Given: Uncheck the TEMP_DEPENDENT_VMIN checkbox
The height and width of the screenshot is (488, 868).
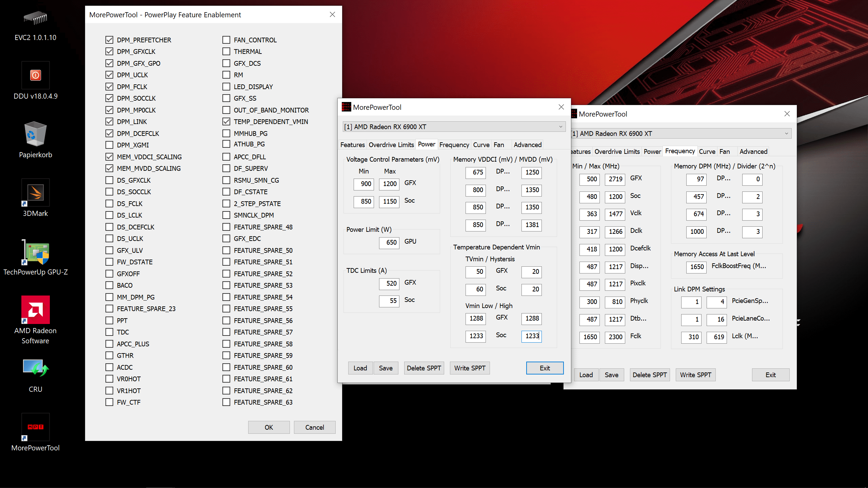Looking at the screenshot, I should pos(226,122).
